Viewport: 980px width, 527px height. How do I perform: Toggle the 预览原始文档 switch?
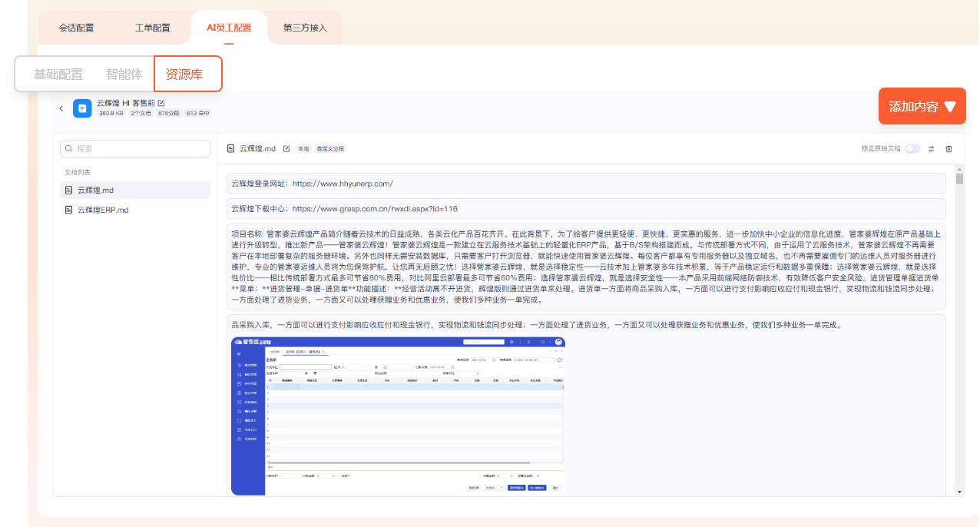tap(912, 149)
